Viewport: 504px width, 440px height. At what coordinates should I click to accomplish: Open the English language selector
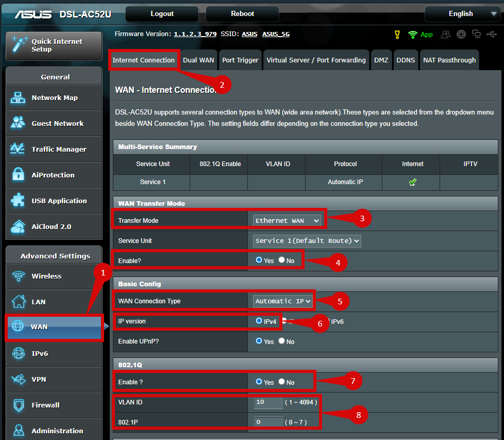pos(461,14)
